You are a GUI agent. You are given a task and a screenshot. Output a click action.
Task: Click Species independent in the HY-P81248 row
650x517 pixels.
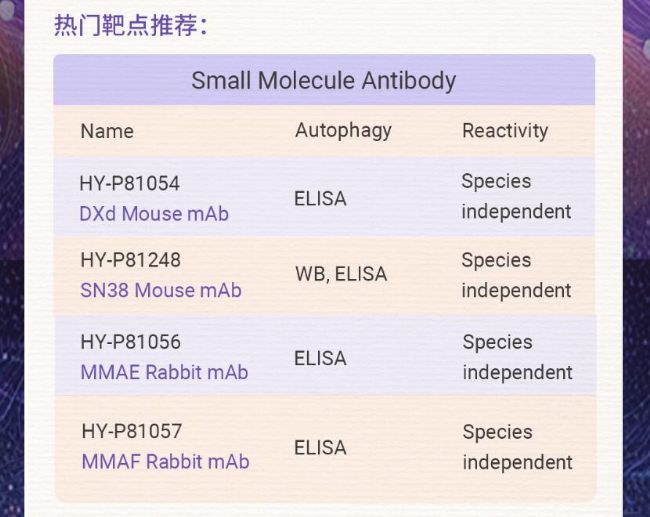click(516, 275)
